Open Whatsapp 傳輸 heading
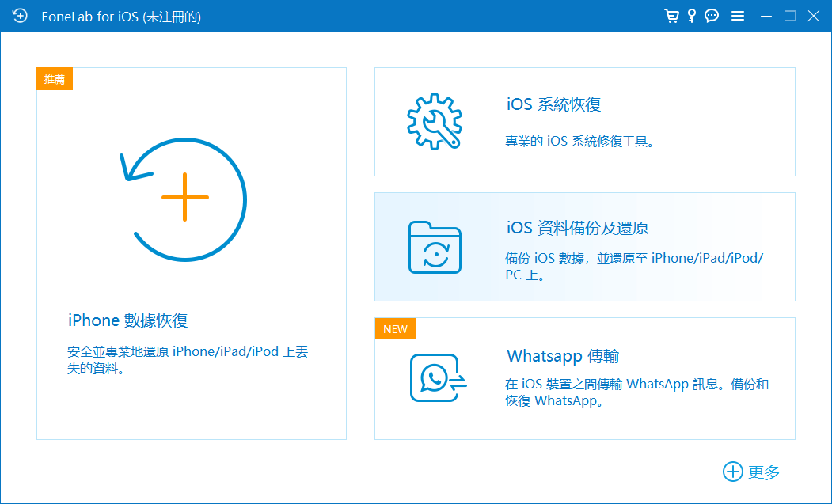 pos(568,356)
